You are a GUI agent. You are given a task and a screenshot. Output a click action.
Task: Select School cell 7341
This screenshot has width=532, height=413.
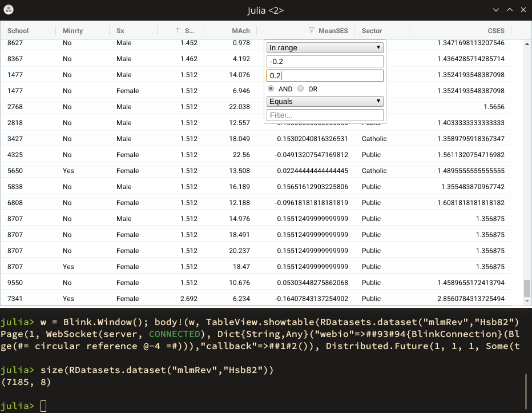click(15, 299)
